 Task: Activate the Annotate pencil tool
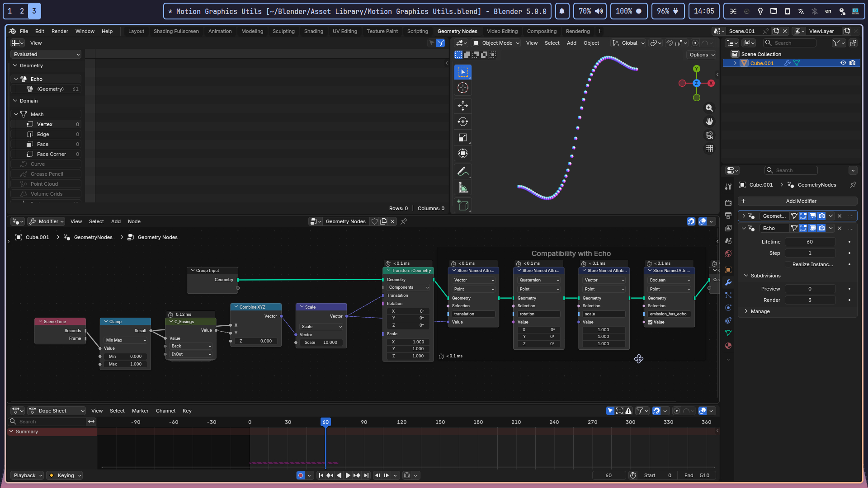point(462,172)
